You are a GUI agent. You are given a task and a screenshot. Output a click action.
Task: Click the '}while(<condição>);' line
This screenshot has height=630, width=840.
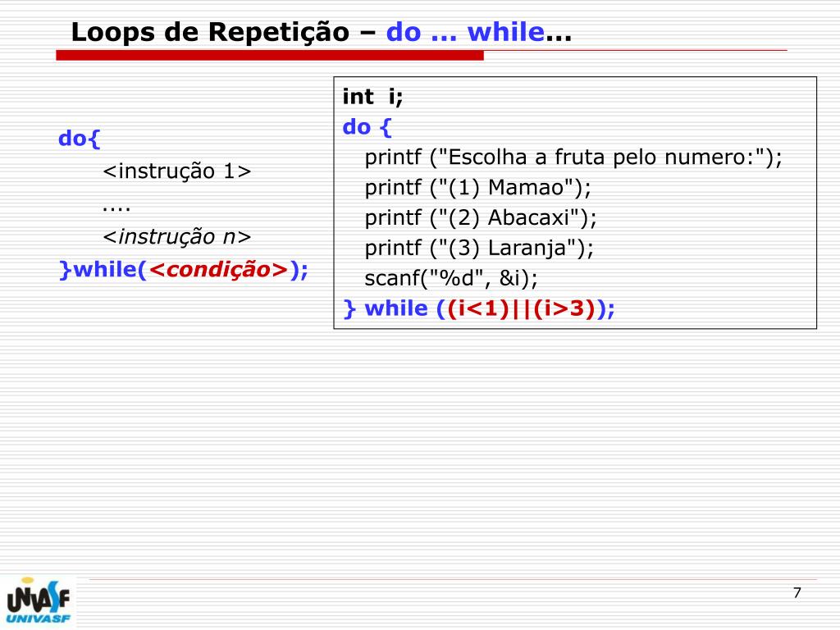click(x=184, y=269)
